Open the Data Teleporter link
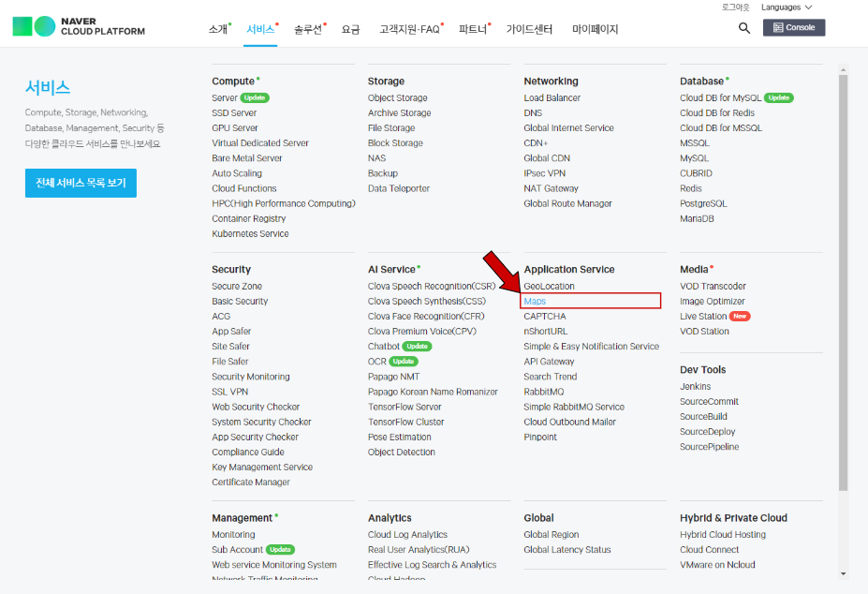Screen dimensions: 868x594 tap(399, 188)
